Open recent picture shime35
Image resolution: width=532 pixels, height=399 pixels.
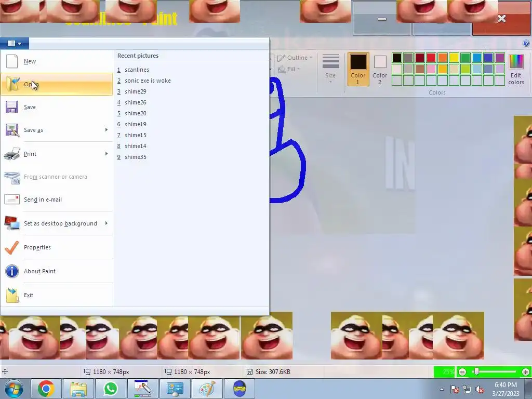[x=131, y=157]
